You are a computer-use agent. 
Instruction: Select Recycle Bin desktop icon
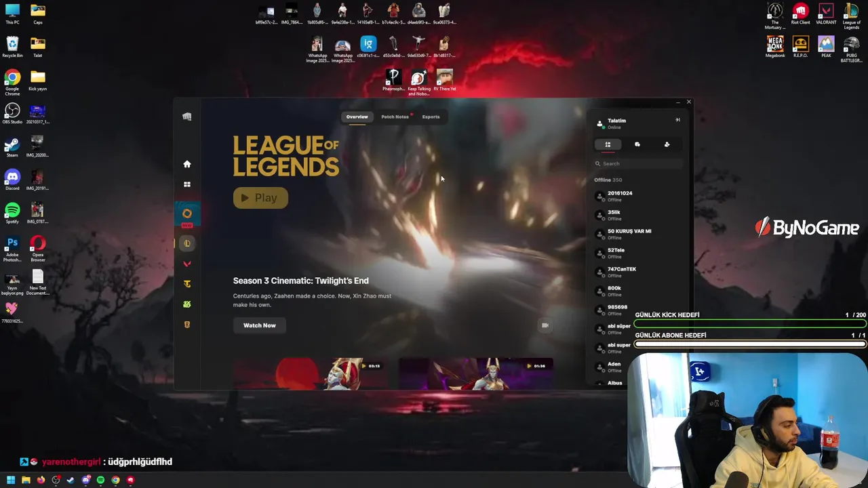coord(12,47)
